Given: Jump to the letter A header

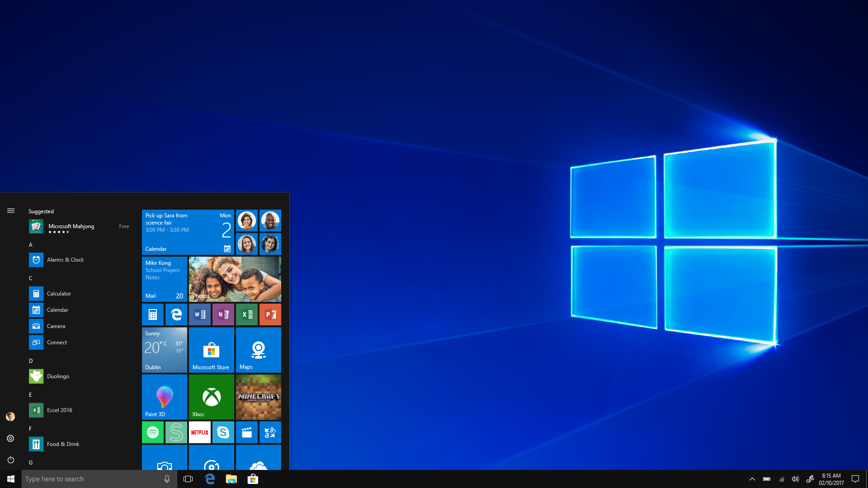Looking at the screenshot, I should [x=31, y=244].
